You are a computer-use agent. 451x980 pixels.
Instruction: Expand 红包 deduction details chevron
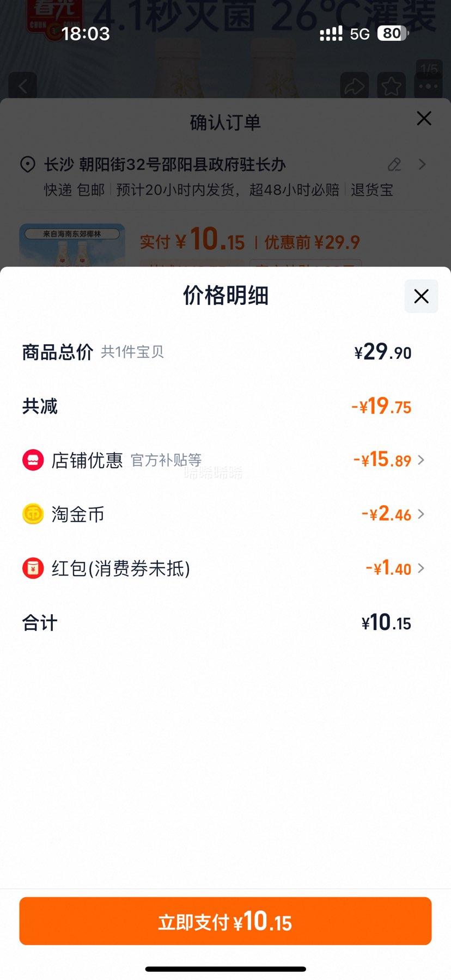(x=421, y=568)
